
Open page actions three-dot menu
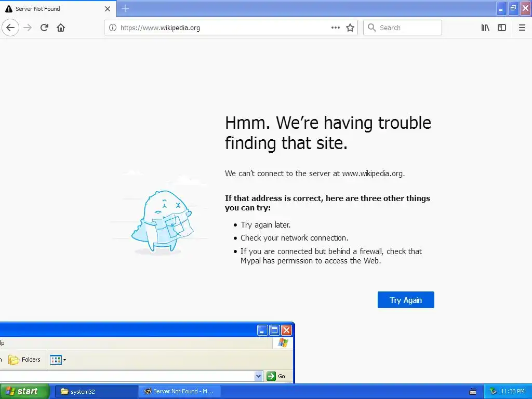pyautogui.click(x=335, y=28)
